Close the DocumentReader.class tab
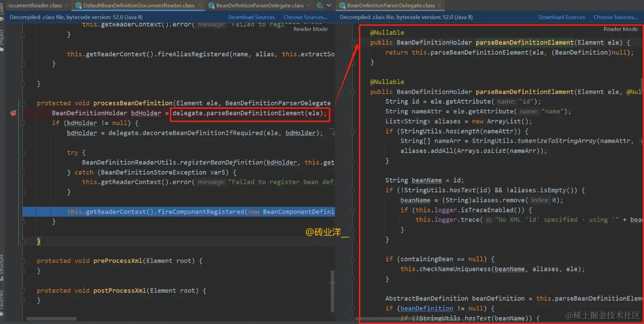Image resolution: width=644 pixels, height=324 pixels. (x=67, y=6)
